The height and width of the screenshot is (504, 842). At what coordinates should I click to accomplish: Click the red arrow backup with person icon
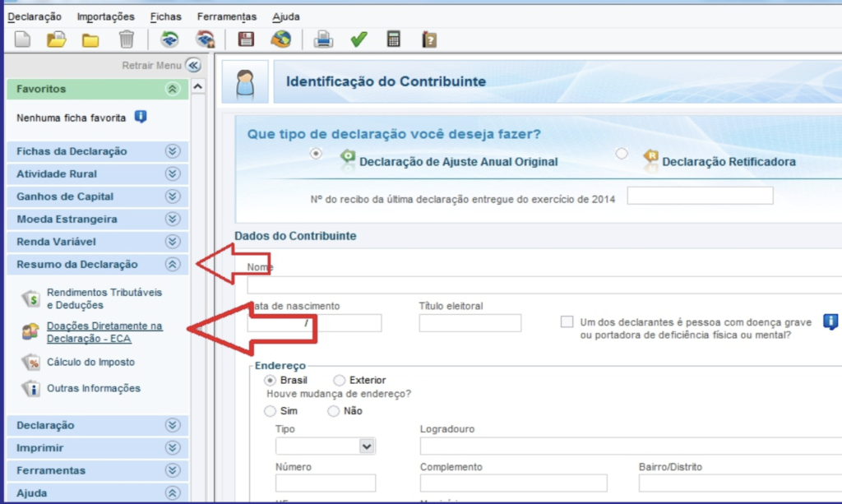[x=205, y=39]
